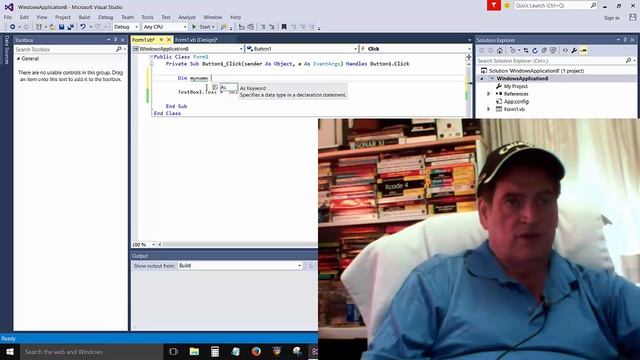Viewport: 640px width, 360px height.
Task: Open the Project menu
Action: point(63,17)
